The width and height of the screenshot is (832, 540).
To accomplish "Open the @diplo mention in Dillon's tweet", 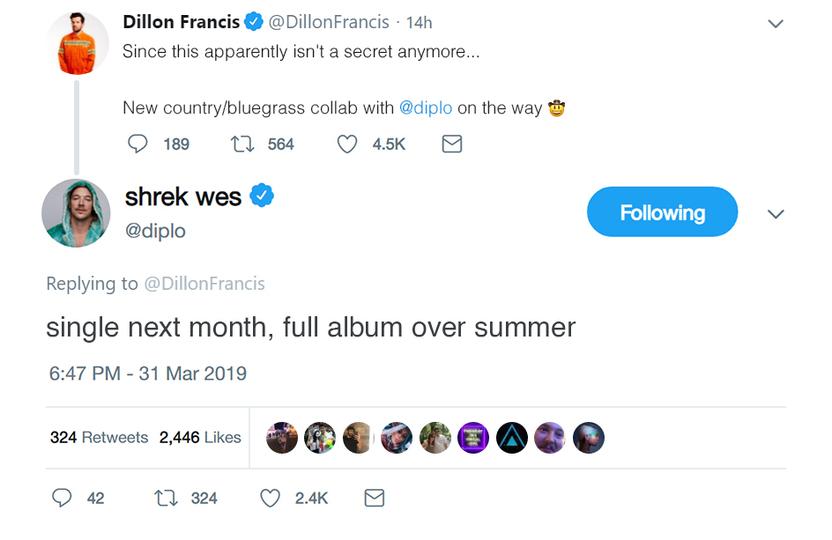I will click(426, 108).
